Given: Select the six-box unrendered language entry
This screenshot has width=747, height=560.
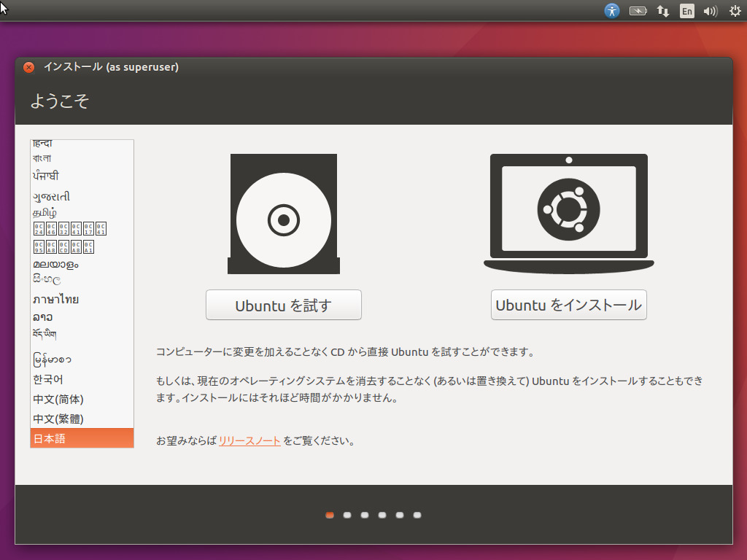Looking at the screenshot, I should click(82, 228).
